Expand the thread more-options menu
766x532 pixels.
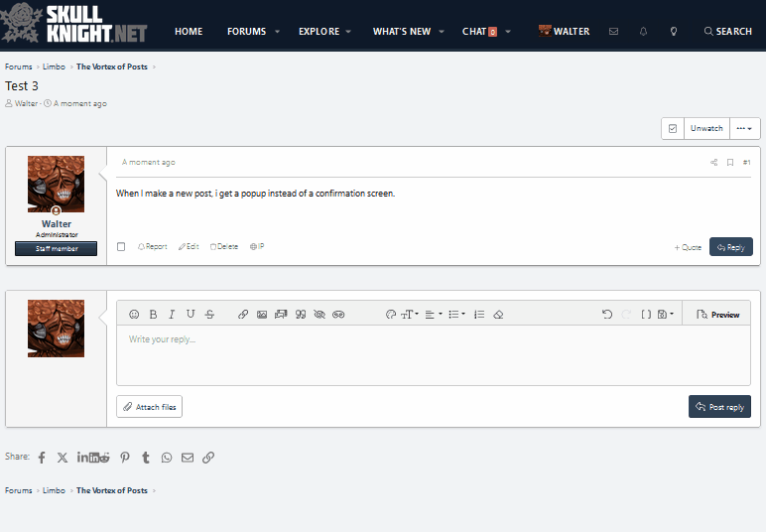(x=744, y=129)
